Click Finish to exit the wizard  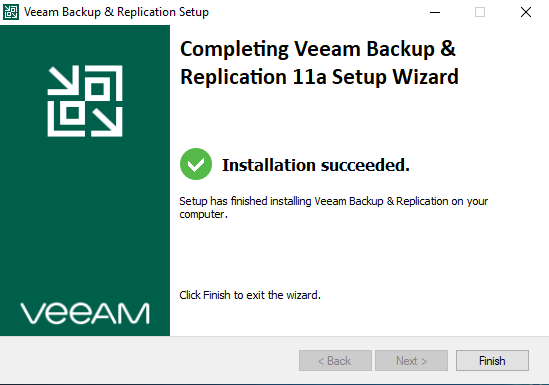click(492, 360)
